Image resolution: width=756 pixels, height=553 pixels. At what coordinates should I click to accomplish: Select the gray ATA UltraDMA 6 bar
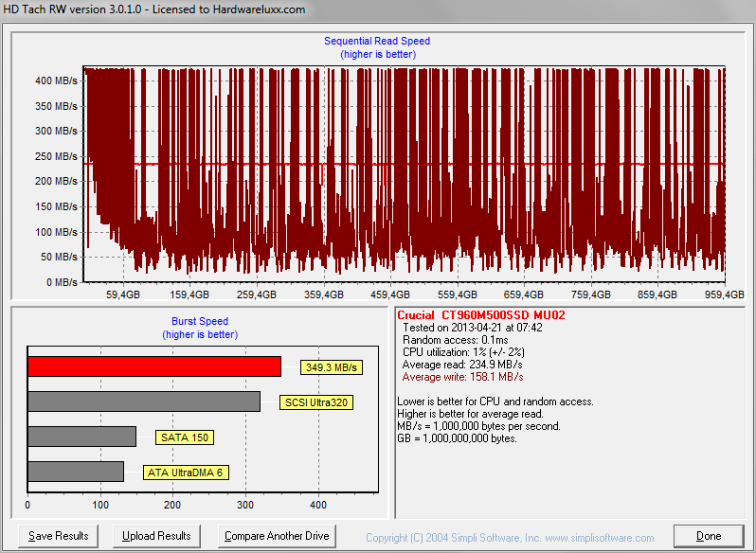(x=76, y=472)
